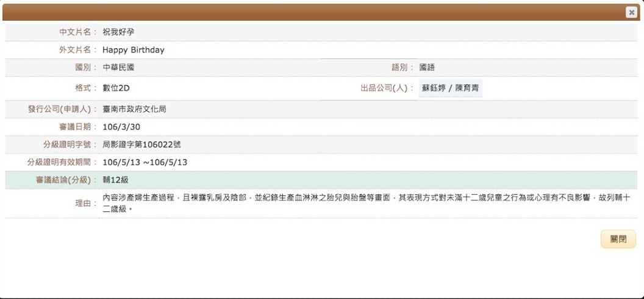Click the language value 國語

tap(427, 68)
